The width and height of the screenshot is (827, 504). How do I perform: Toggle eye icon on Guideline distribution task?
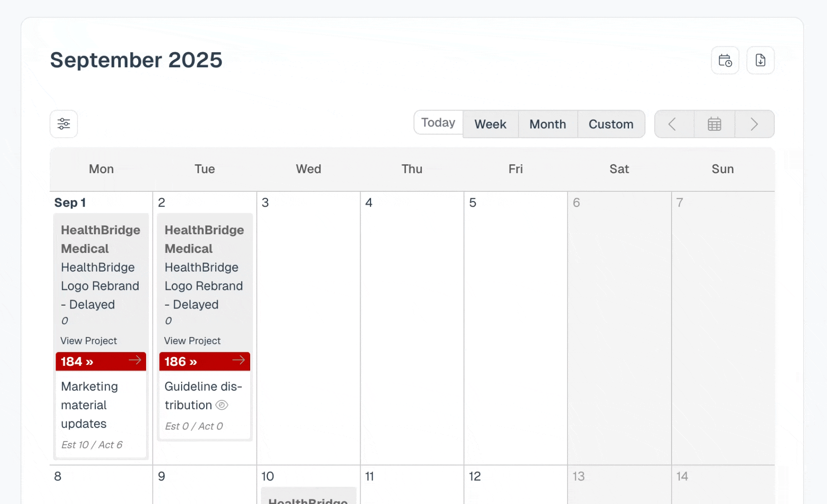(222, 405)
